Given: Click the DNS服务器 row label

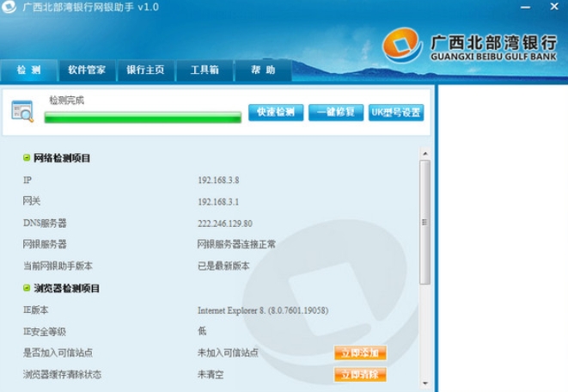Looking at the screenshot, I should click(x=45, y=224).
